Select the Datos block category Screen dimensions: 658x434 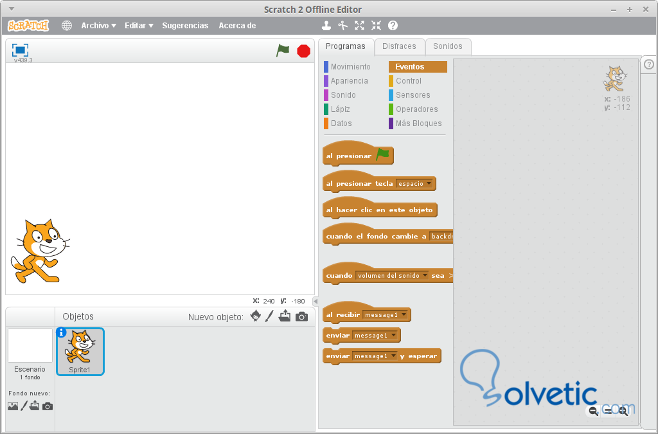pos(338,123)
